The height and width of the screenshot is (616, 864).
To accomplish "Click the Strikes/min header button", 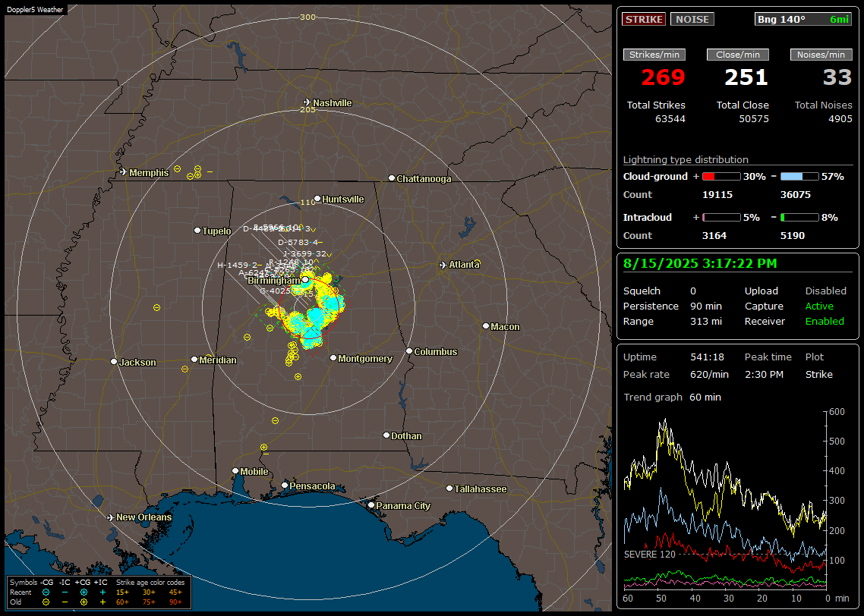I will (654, 55).
